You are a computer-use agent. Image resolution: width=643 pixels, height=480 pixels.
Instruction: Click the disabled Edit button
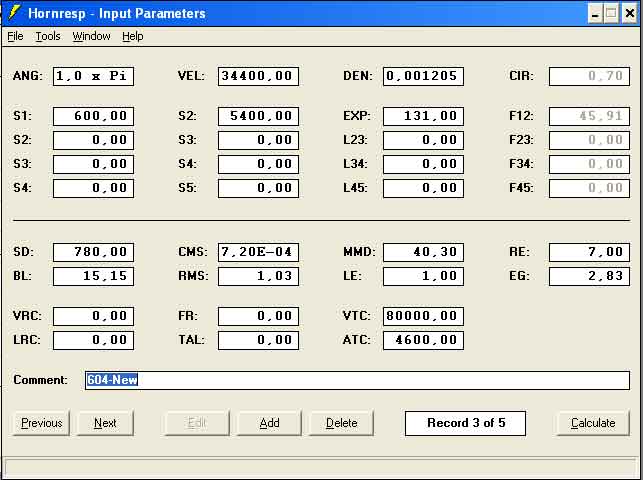pos(197,423)
